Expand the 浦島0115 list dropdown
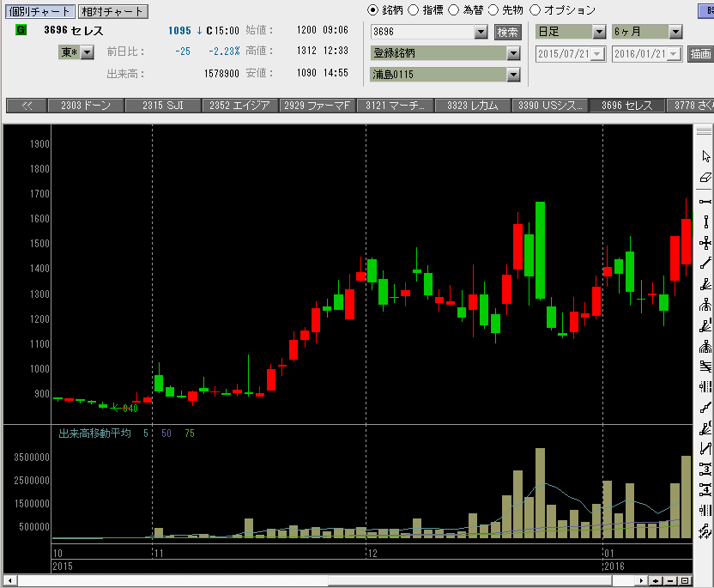The width and height of the screenshot is (714, 588). [514, 75]
